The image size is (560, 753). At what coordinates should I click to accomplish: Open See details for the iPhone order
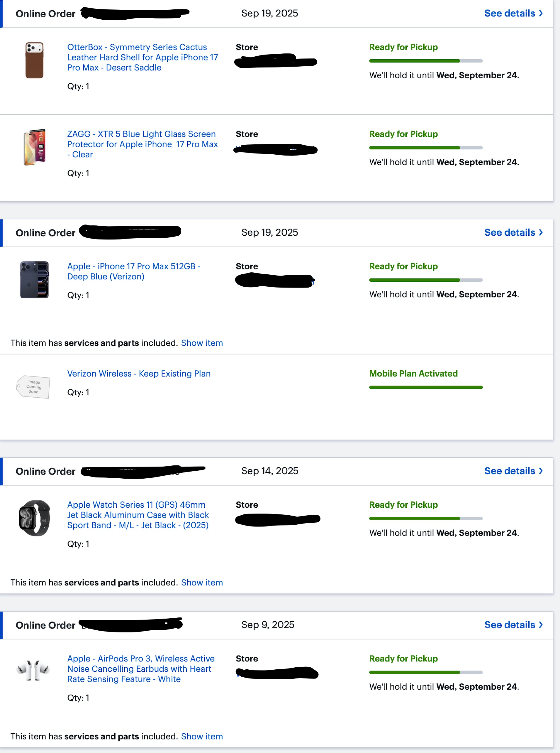(513, 232)
